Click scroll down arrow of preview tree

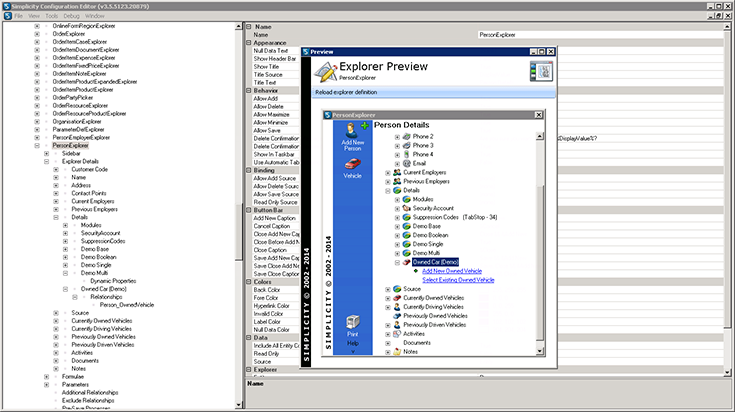(540, 351)
